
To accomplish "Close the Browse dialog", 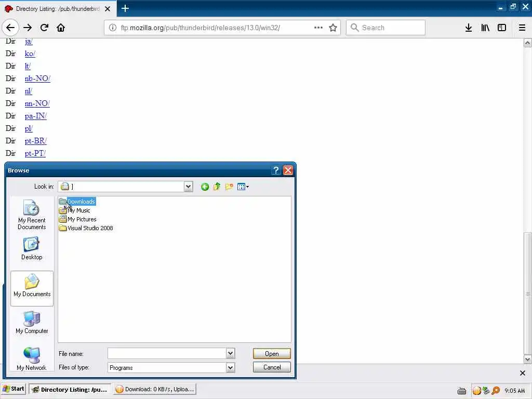I will (x=288, y=170).
